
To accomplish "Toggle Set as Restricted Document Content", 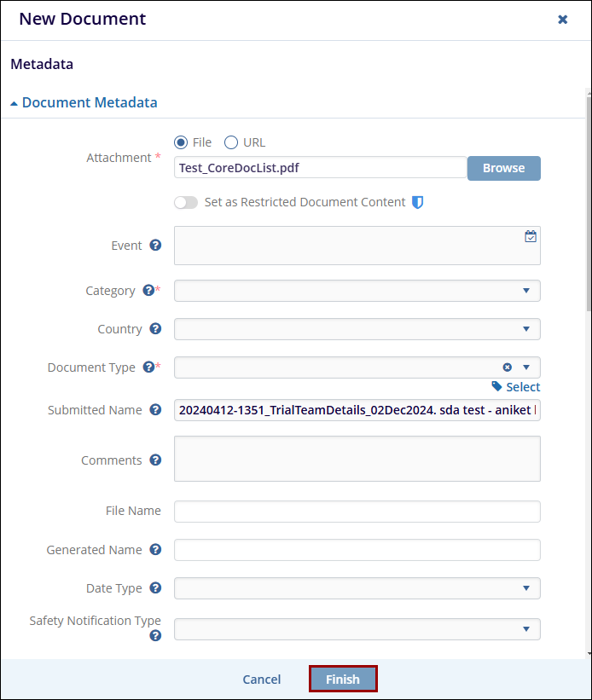I will (x=185, y=203).
